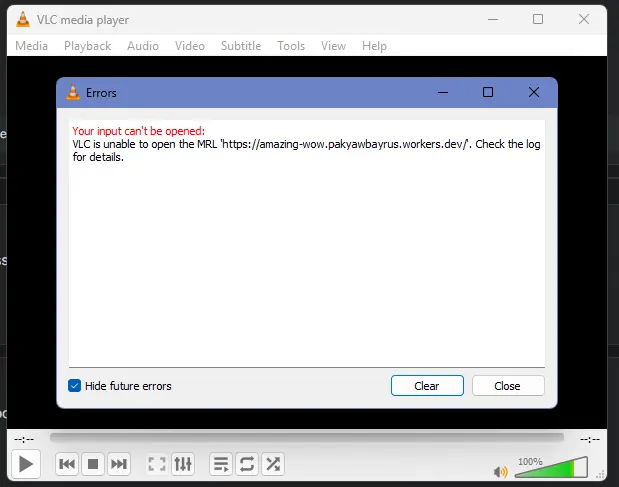Toggle loop repeat mode
The image size is (619, 487).
[247, 464]
